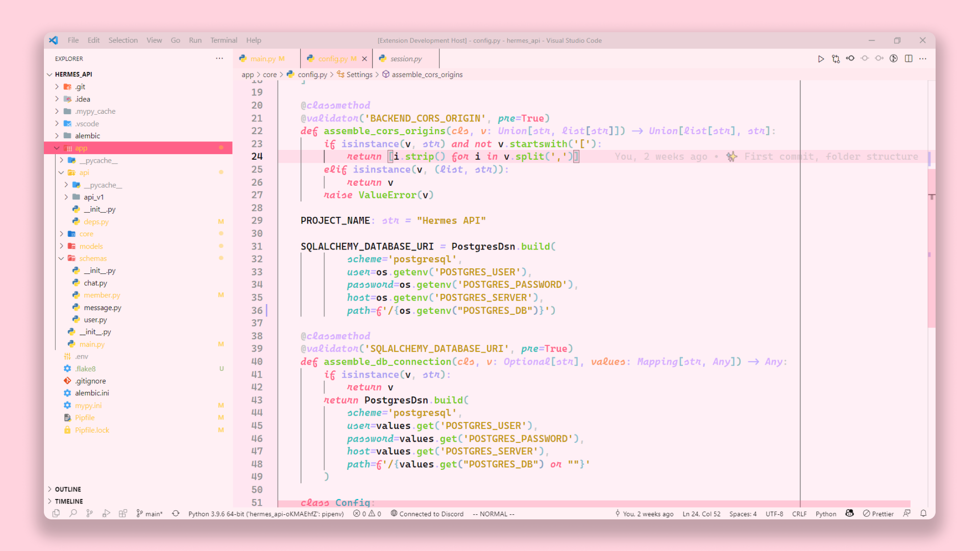Toggle git indicators visibility in Explorer
Image resolution: width=980 pixels, height=551 pixels.
(x=219, y=59)
